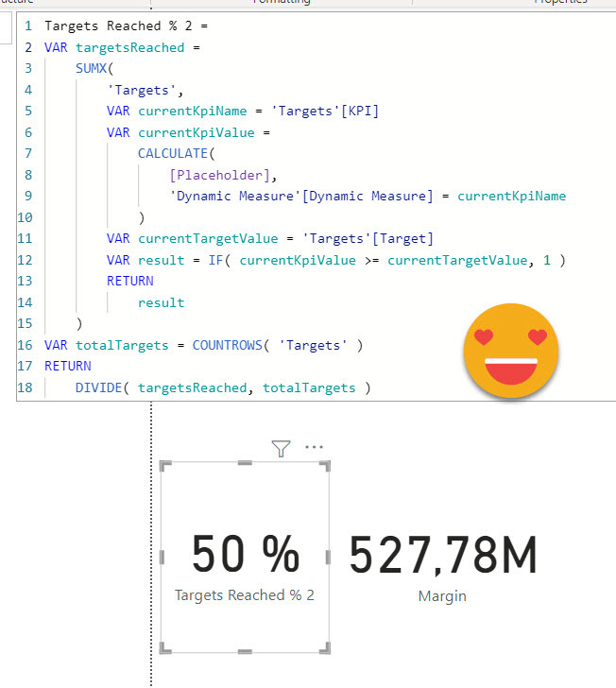This screenshot has width=616, height=688.
Task: Select the 50 % Targets Reached card value
Action: pyautogui.click(x=245, y=554)
